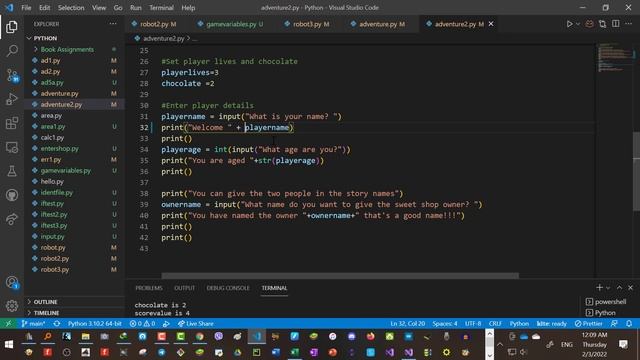Open editor More Actions ellipsis

tap(629, 24)
